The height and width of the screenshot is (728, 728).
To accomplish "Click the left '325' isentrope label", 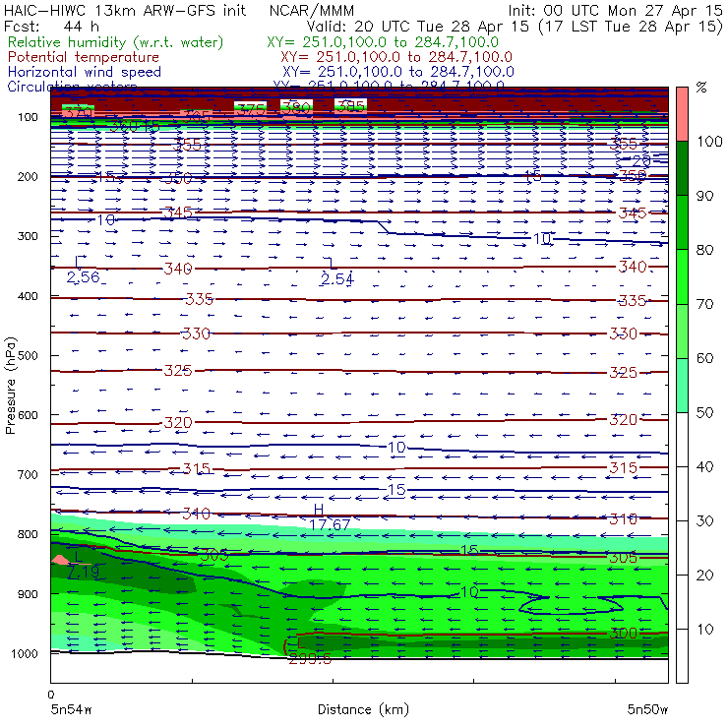I will [x=178, y=371].
